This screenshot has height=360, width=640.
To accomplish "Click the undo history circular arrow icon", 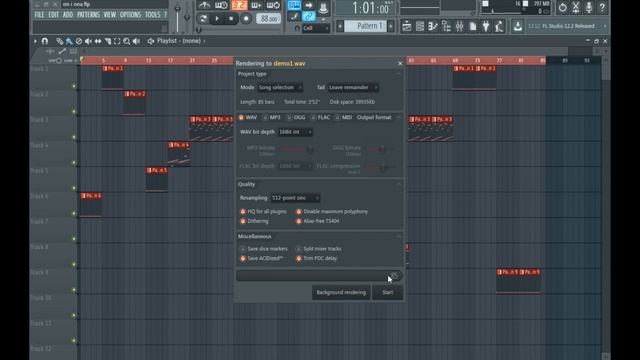I will [x=562, y=7].
